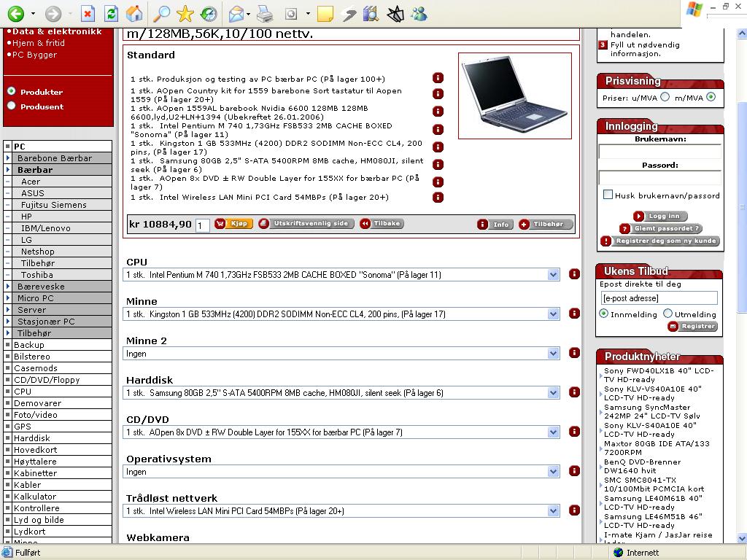Select Utmelding radio button
This screenshot has height=560, width=747.
coord(668,314)
